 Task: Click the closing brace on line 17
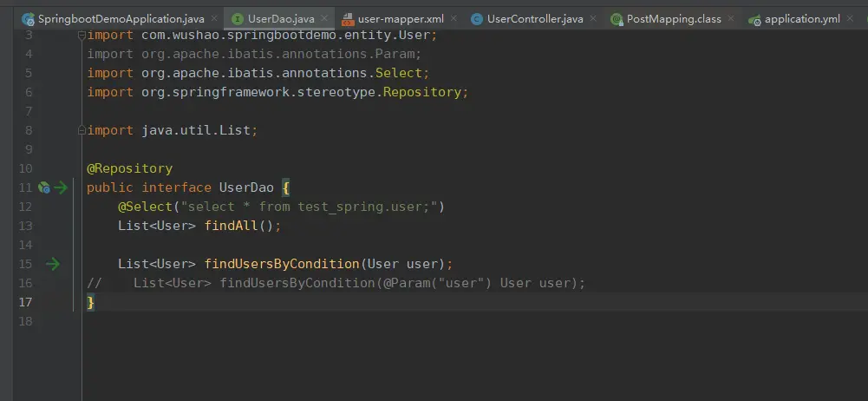[x=91, y=302]
